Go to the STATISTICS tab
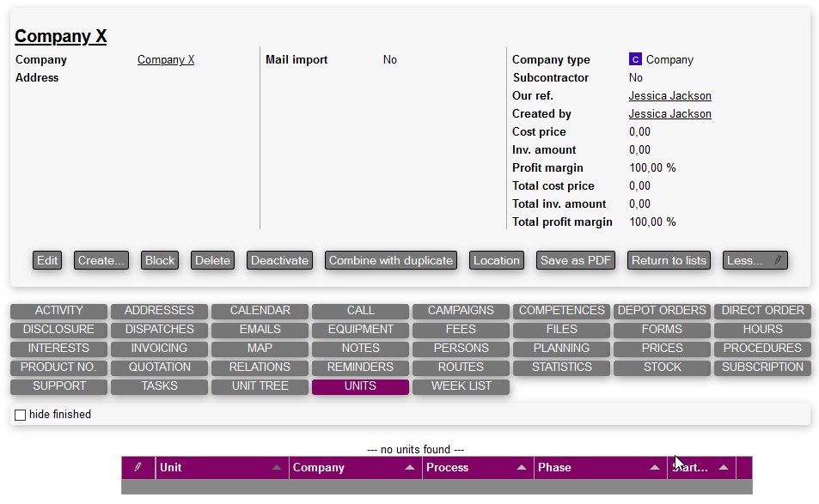This screenshot has width=819, height=504. coord(561,367)
